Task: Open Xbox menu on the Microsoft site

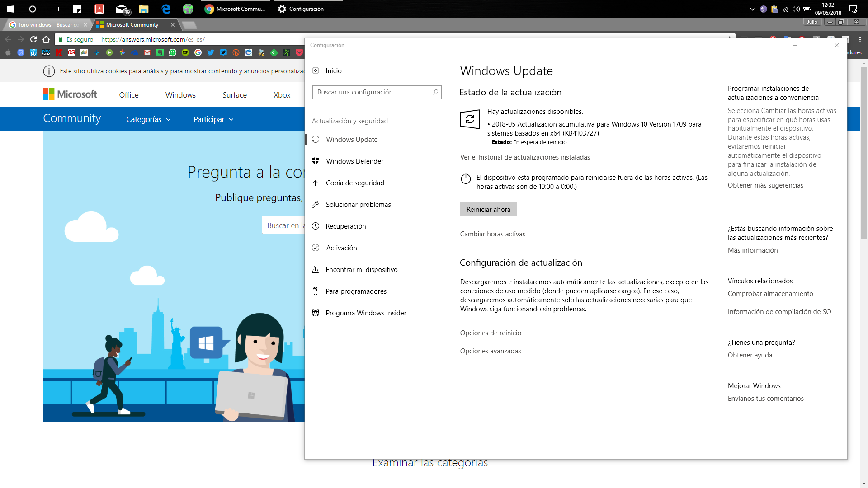Action: [x=282, y=95]
